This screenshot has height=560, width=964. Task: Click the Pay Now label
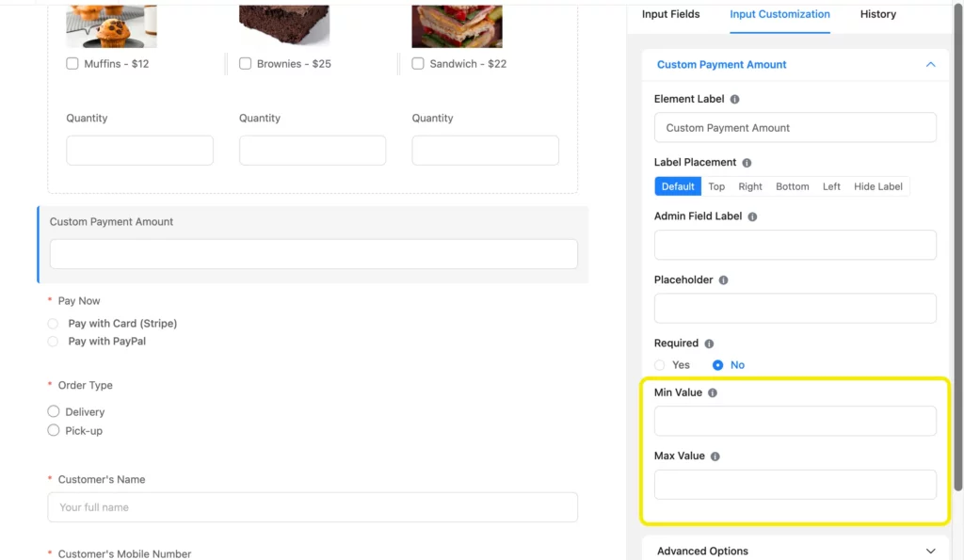(79, 301)
